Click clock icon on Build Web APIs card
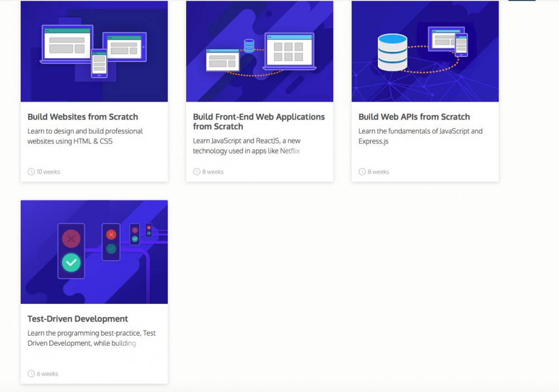This screenshot has height=392, width=559. pyautogui.click(x=362, y=172)
